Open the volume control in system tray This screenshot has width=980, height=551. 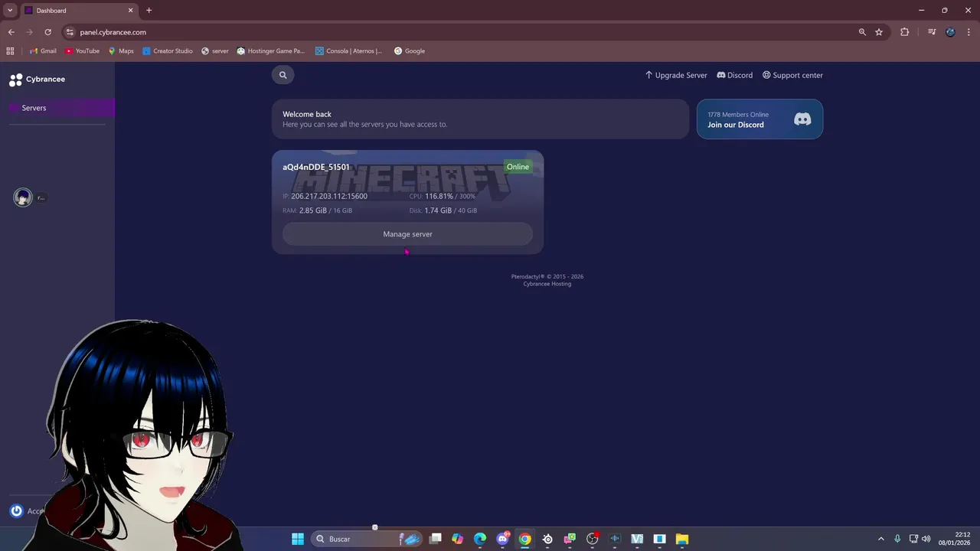pos(926,539)
